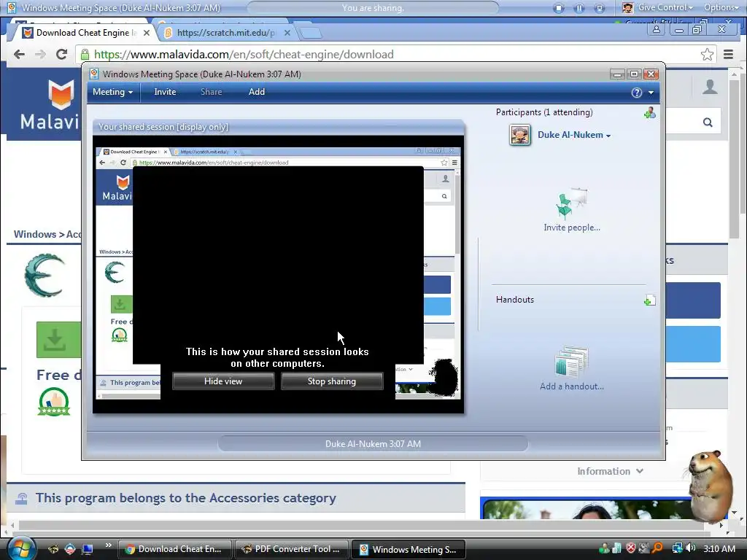Close the scratch.mit.edu tab

click(x=287, y=33)
